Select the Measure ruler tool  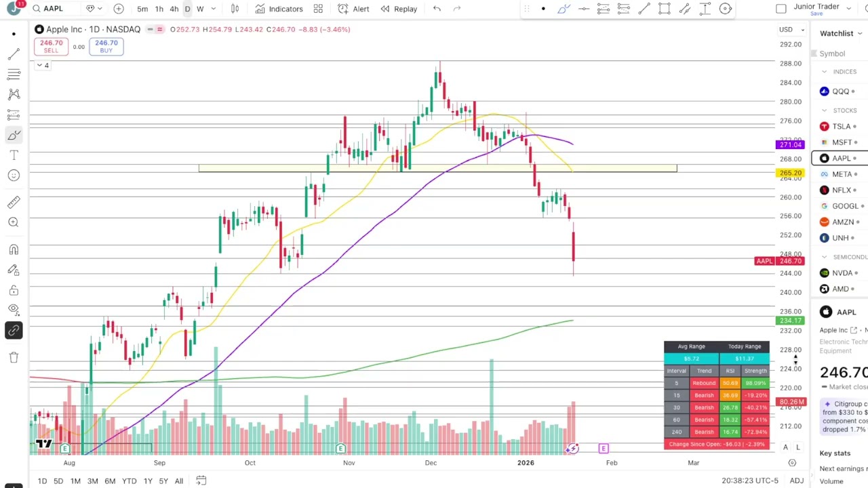(14, 202)
